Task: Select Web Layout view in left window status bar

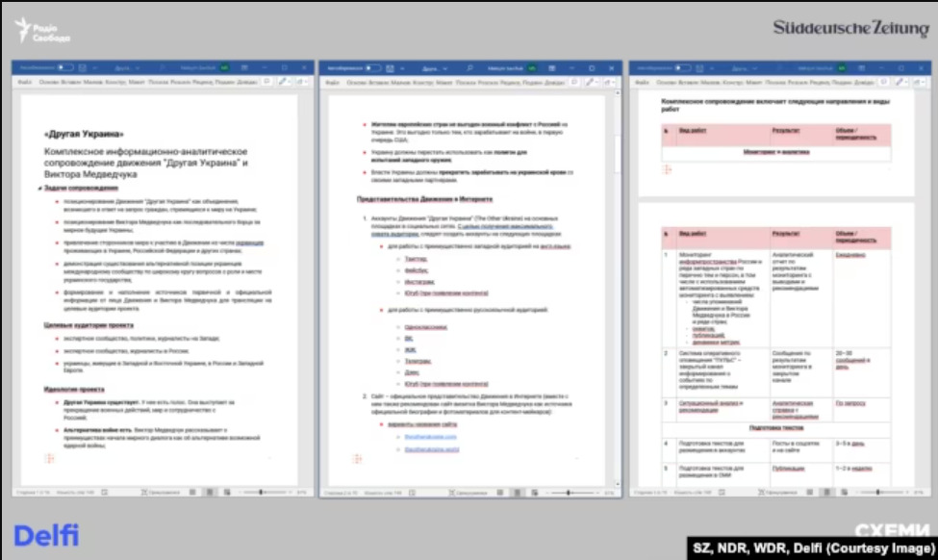Action: [227, 493]
